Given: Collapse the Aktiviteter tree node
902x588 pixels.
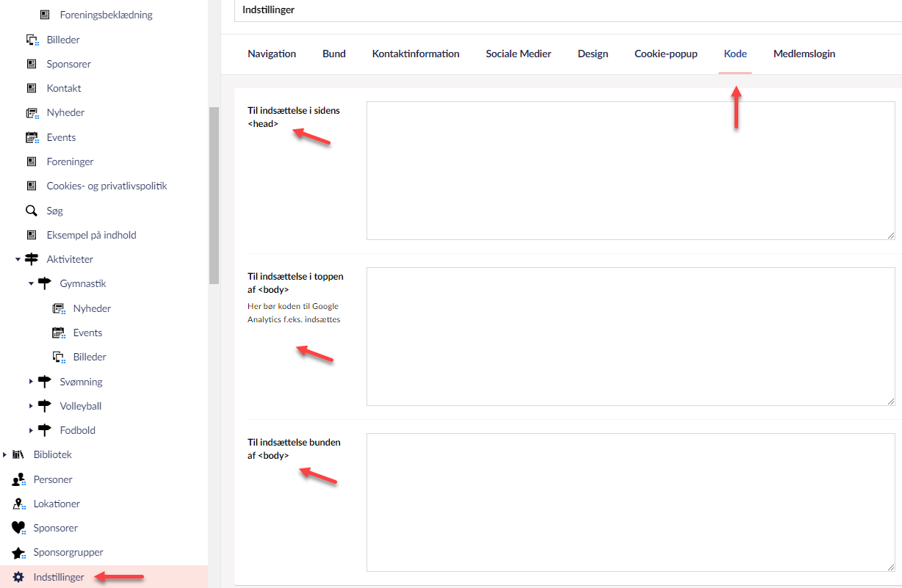Looking at the screenshot, I should [x=18, y=260].
